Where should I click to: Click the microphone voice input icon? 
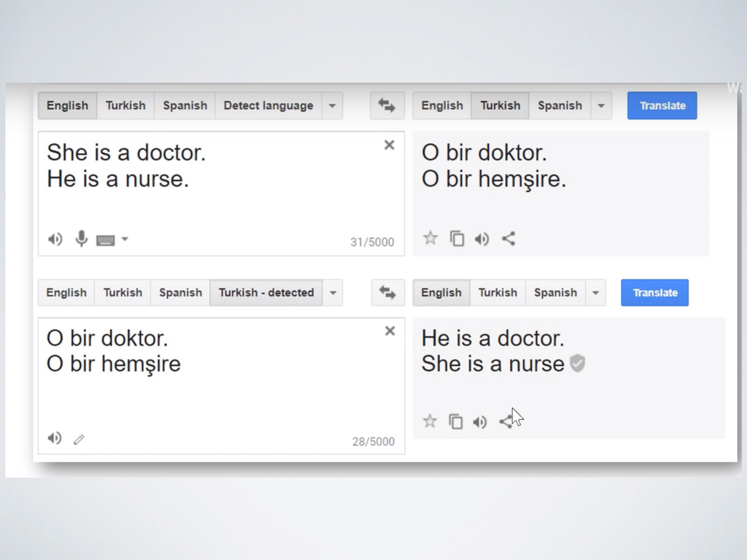click(81, 239)
